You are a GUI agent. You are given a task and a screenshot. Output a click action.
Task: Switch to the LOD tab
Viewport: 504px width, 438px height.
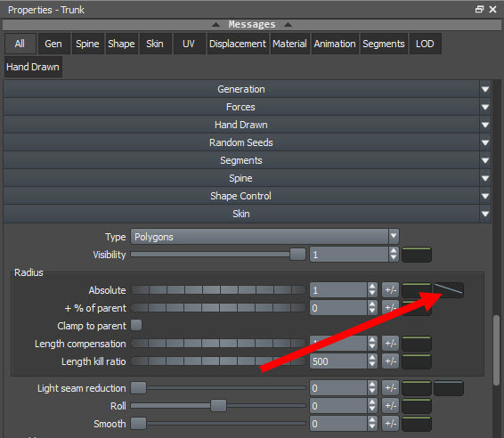click(x=425, y=44)
